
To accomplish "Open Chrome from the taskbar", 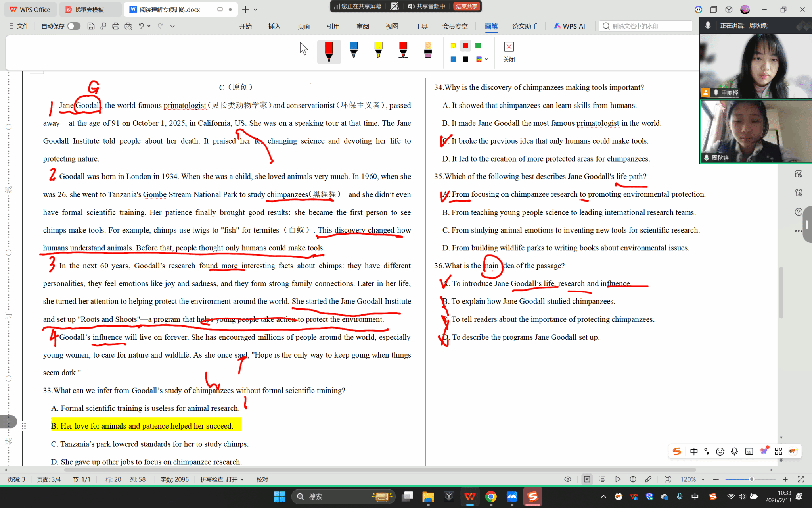I will pyautogui.click(x=491, y=496).
